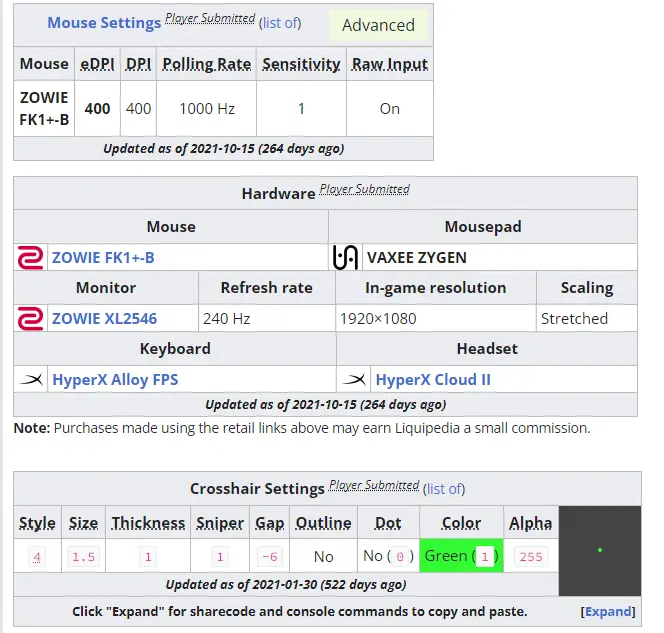The width and height of the screenshot is (664, 633).
Task: Click the gap value -6
Action: 270,556
